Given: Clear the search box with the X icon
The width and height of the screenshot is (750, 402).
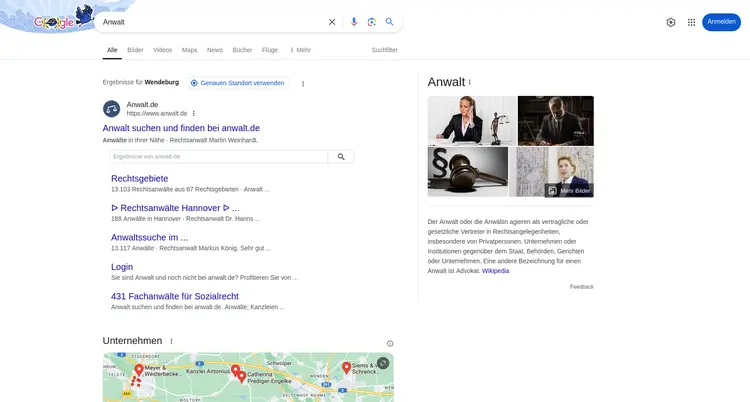Looking at the screenshot, I should [332, 22].
